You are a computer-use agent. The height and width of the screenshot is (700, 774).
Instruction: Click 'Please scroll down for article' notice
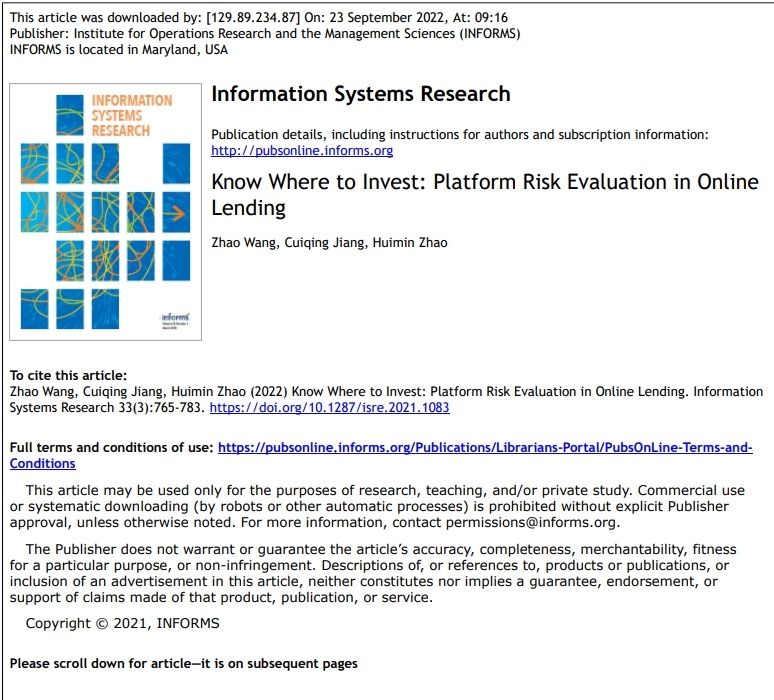click(x=184, y=663)
